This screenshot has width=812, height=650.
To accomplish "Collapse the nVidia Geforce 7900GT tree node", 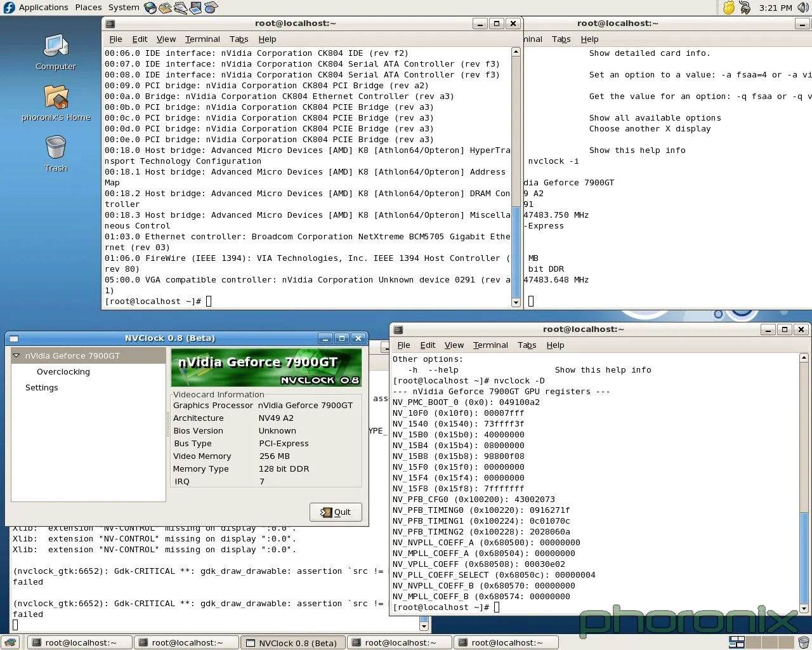I will [16, 356].
